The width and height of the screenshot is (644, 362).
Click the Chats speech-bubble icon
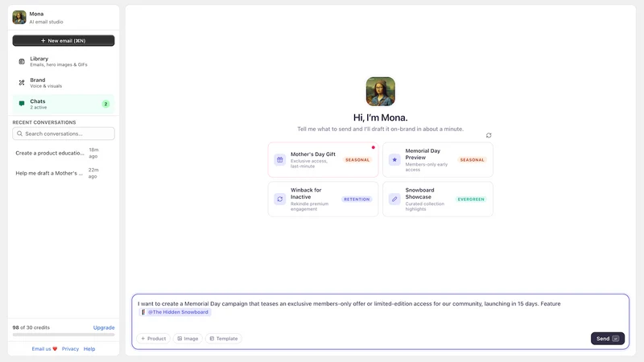click(x=22, y=104)
